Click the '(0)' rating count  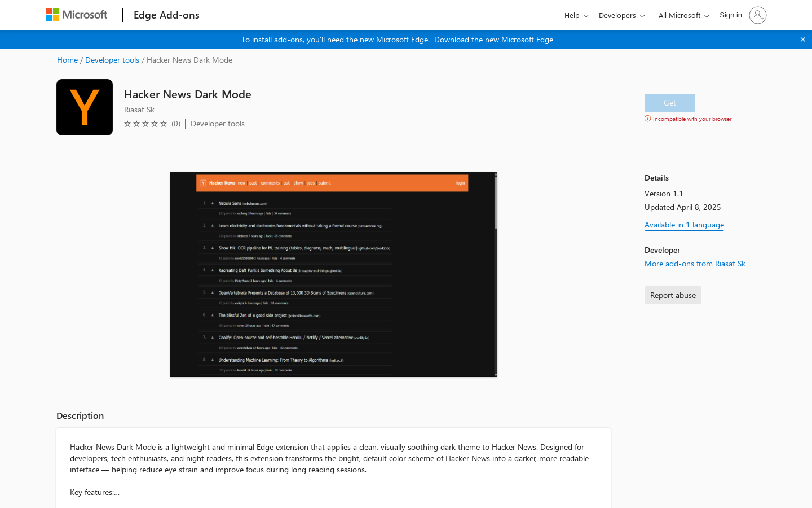(x=176, y=124)
